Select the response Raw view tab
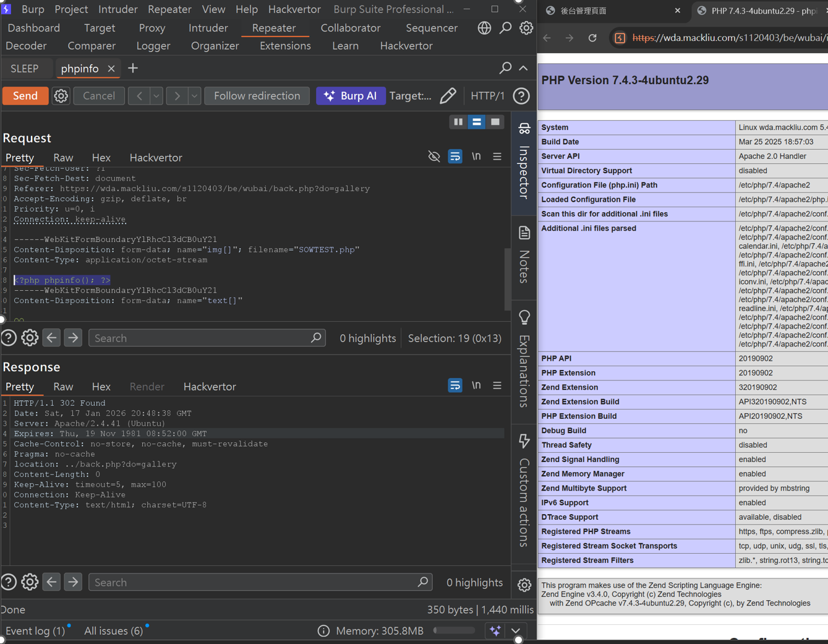Viewport: 828px width, 644px height. pos(63,387)
